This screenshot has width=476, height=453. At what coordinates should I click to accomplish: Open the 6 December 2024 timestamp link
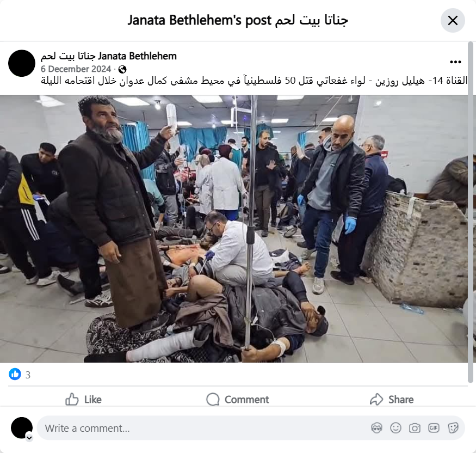click(76, 69)
